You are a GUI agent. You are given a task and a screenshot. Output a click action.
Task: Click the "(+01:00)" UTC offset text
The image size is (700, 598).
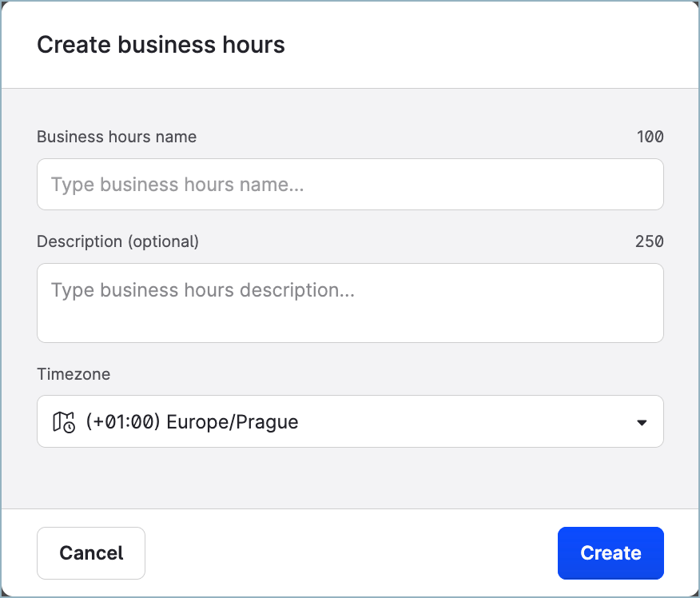tap(123, 421)
